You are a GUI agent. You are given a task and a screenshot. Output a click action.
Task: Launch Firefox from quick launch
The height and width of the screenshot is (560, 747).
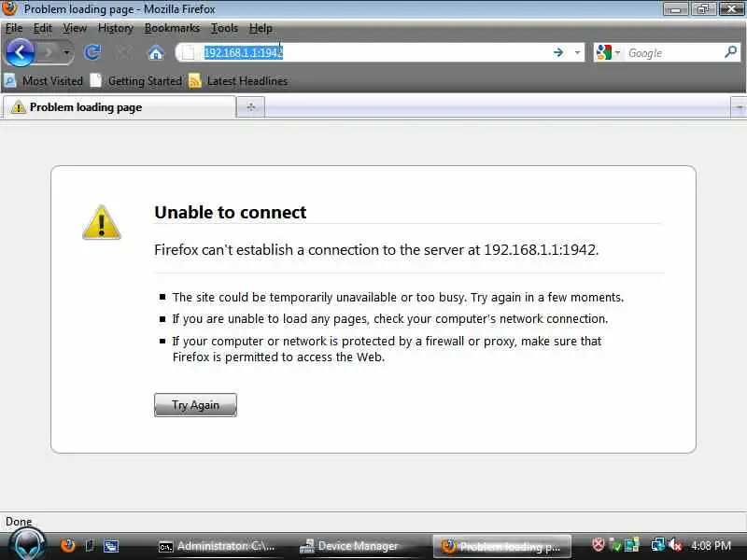[67, 545]
